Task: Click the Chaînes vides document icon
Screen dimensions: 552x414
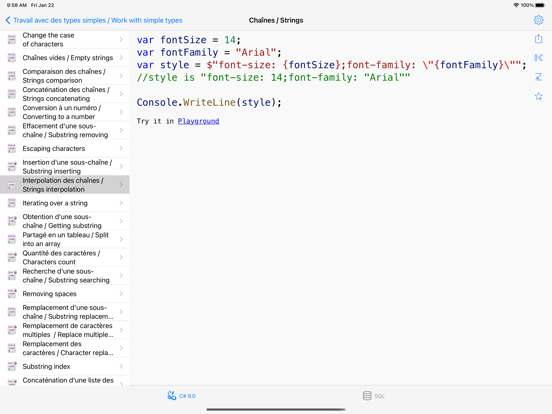Action: coord(12,57)
